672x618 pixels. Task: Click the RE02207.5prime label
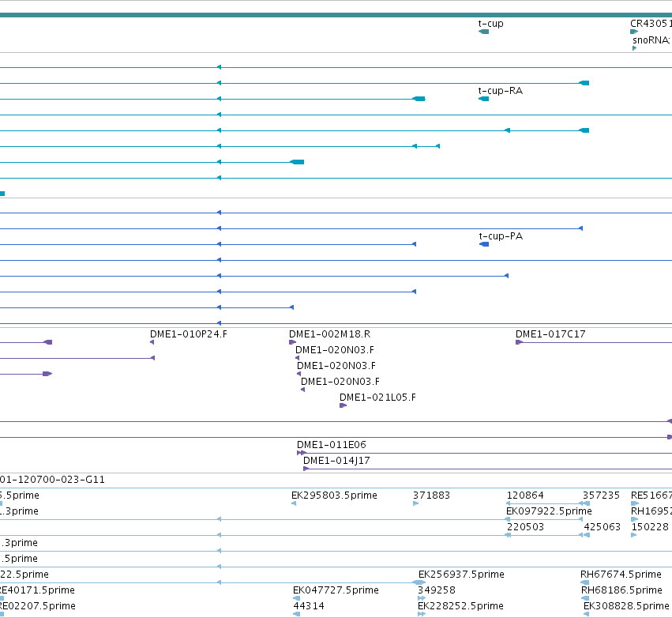click(37, 606)
